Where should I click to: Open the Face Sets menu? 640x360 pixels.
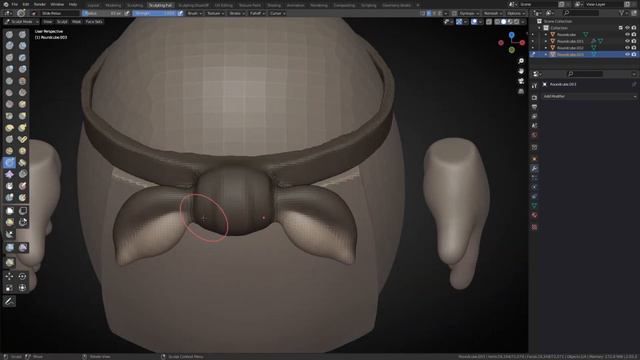tap(94, 22)
